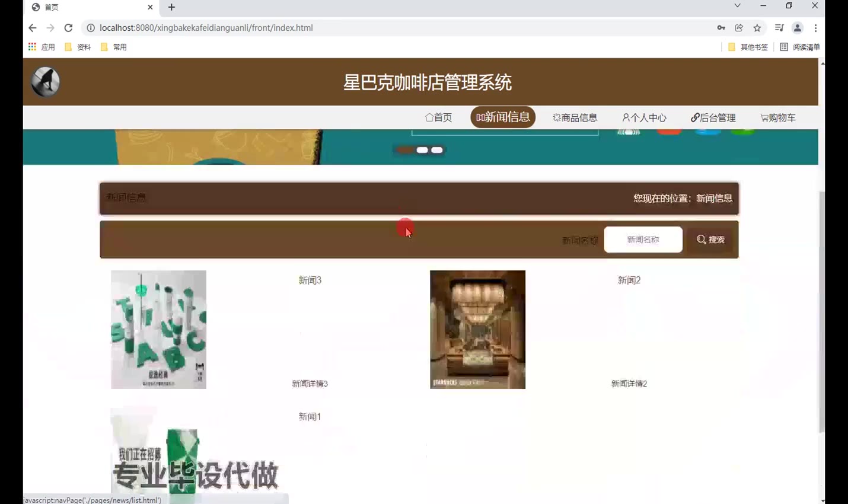Open 后台管理 navigation item
This screenshot has height=504, width=848.
713,117
